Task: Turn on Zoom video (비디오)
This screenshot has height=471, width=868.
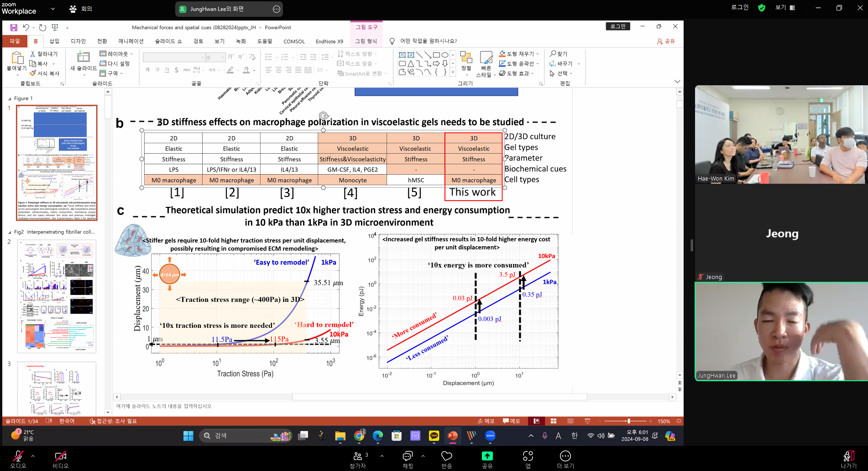Action: click(x=60, y=459)
